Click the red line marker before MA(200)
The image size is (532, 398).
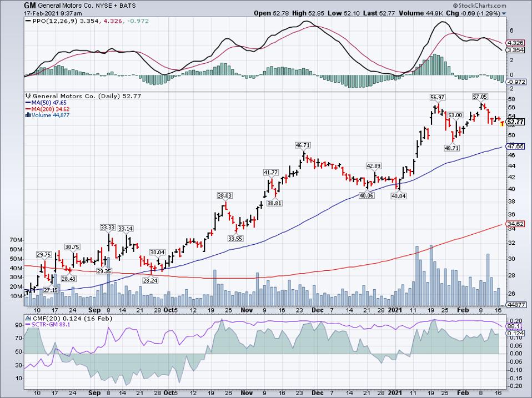click(x=28, y=109)
